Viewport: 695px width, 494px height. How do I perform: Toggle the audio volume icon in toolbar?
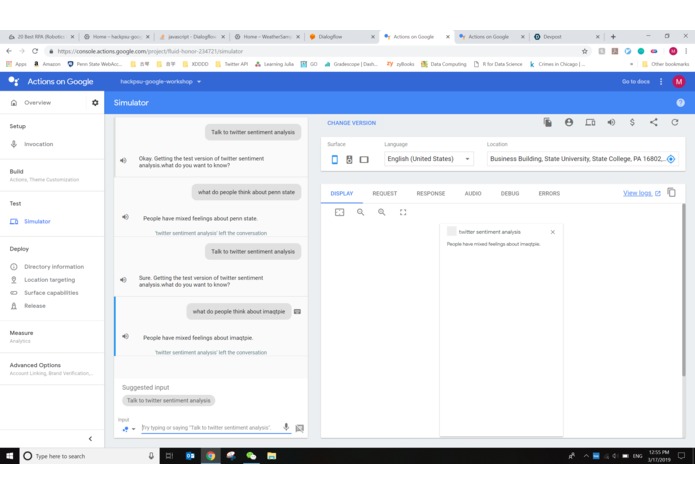611,122
